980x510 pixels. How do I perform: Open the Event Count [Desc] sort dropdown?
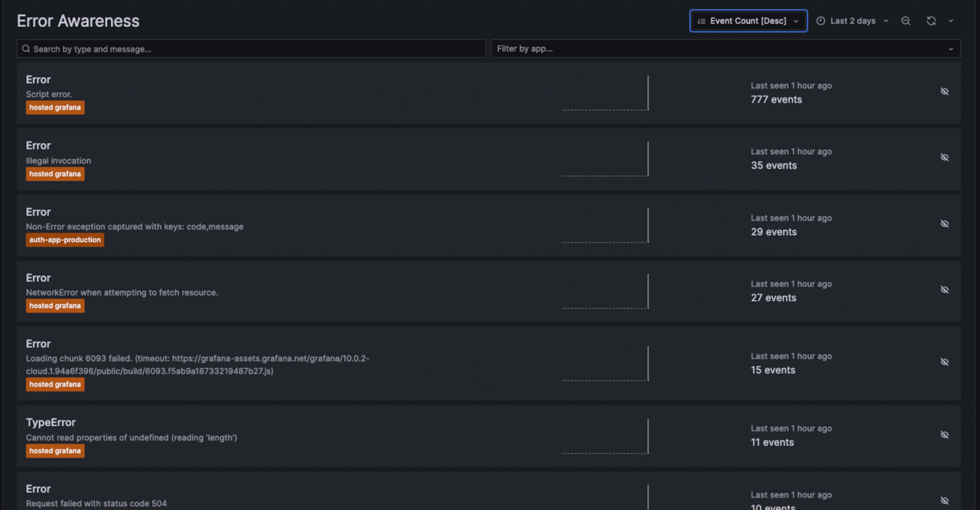748,21
